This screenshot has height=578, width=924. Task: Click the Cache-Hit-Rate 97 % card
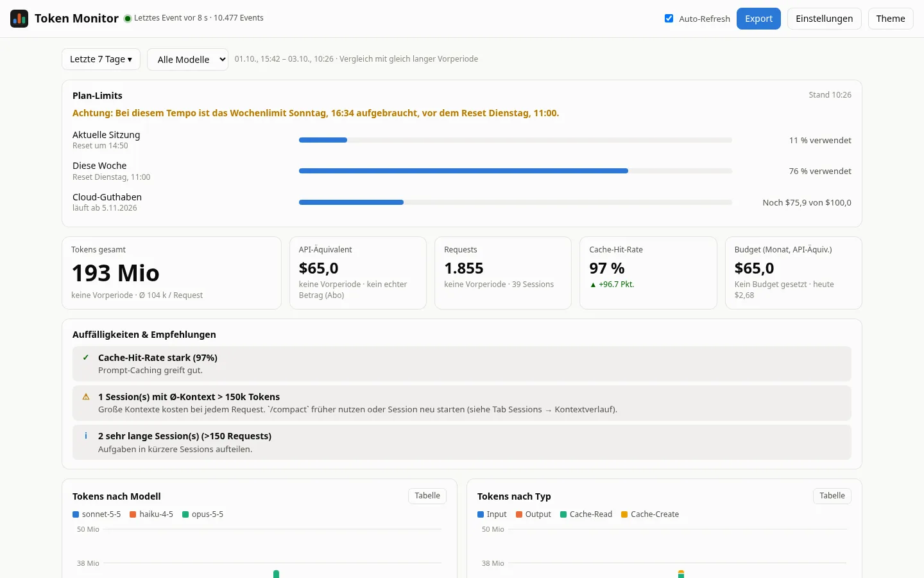click(x=648, y=273)
